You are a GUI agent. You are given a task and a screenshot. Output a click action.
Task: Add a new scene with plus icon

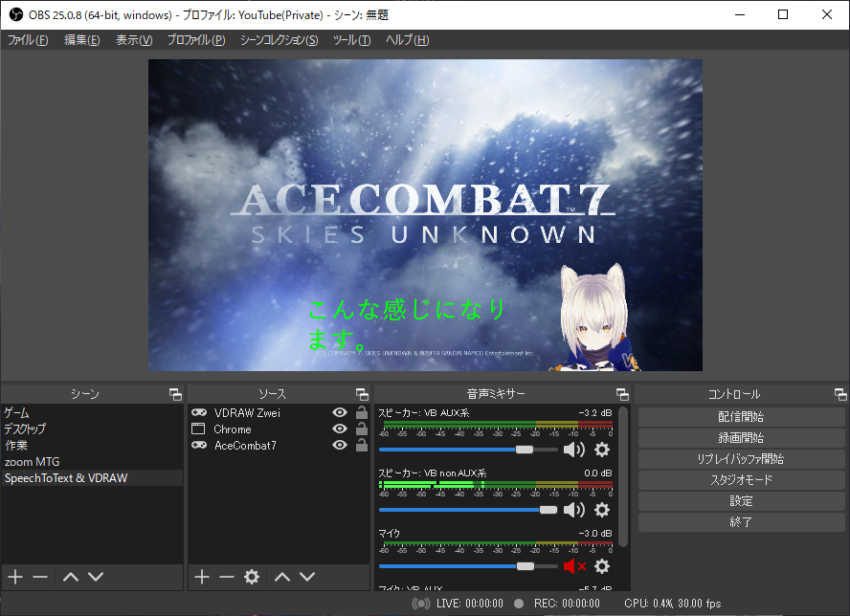pos(15,577)
